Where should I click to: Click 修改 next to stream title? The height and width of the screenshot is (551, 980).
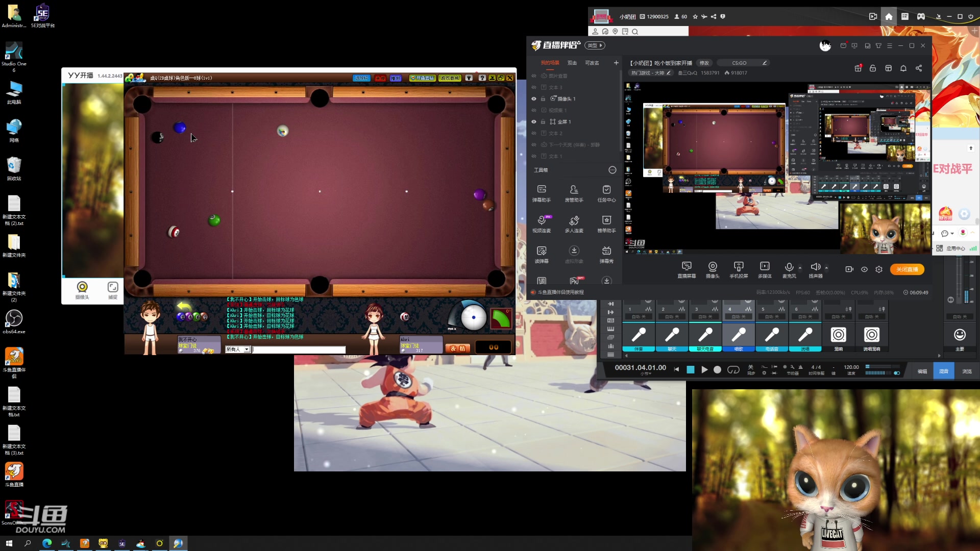[704, 63]
